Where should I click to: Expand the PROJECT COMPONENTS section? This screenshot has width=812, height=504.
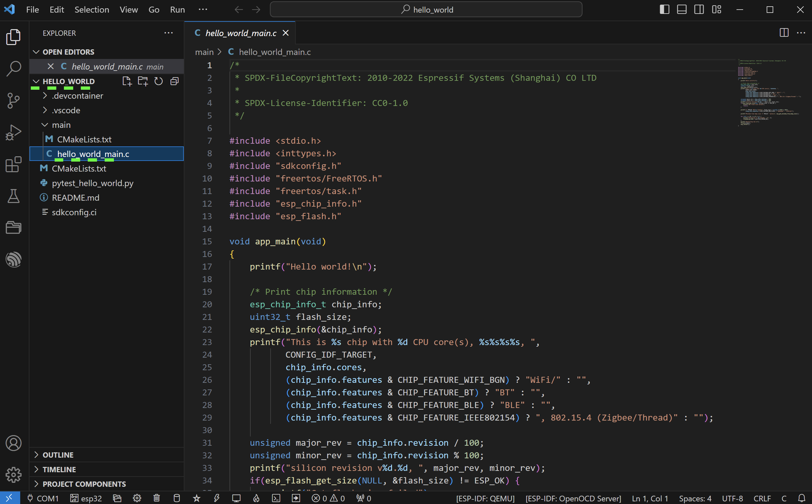point(84,483)
